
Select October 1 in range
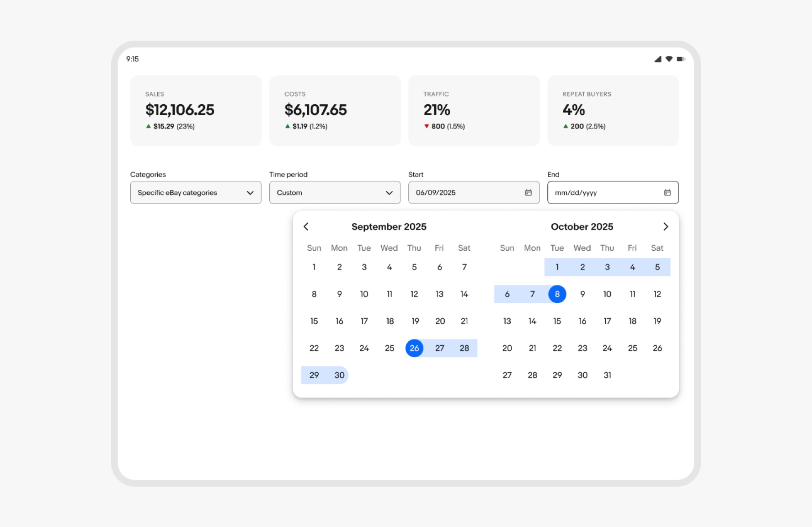click(557, 267)
